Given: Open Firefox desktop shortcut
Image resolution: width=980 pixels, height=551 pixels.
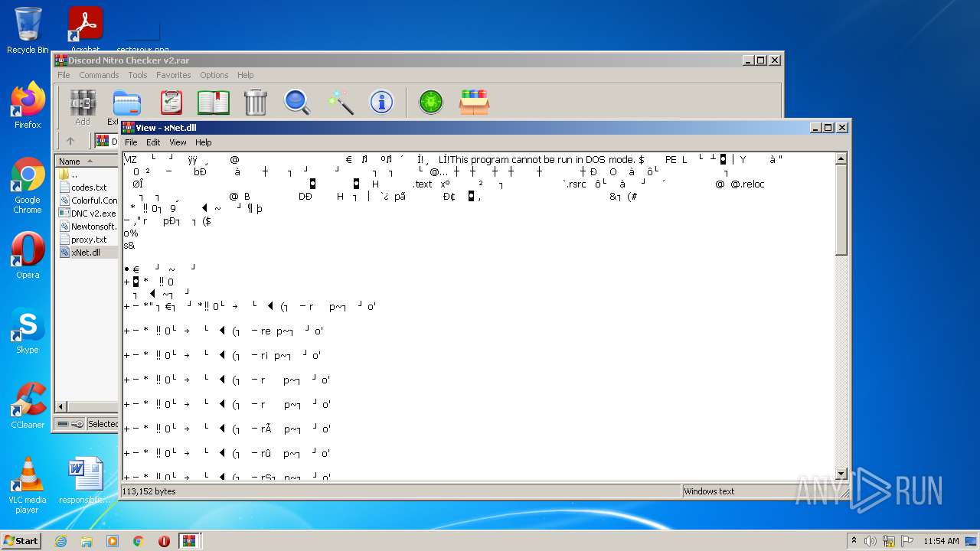Looking at the screenshot, I should [28, 106].
